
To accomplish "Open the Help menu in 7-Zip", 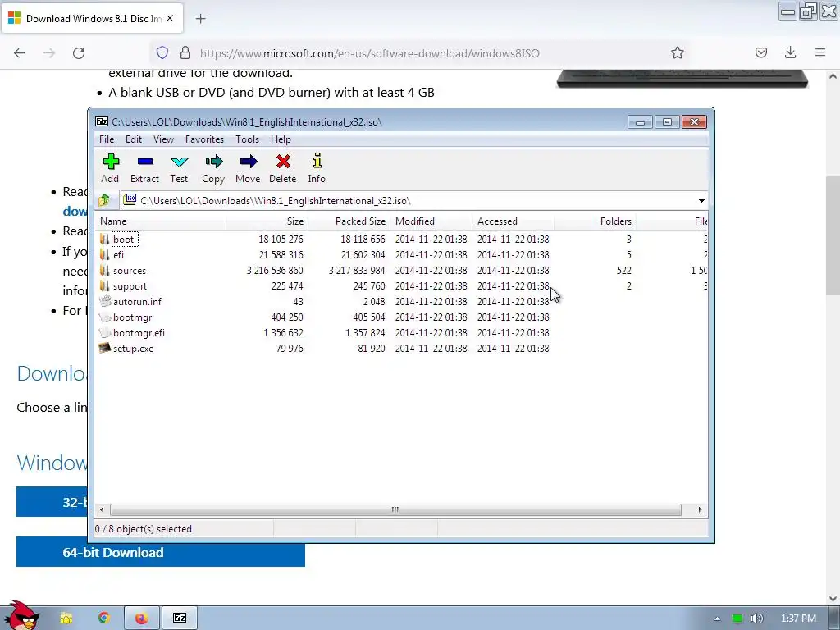I will tap(281, 139).
